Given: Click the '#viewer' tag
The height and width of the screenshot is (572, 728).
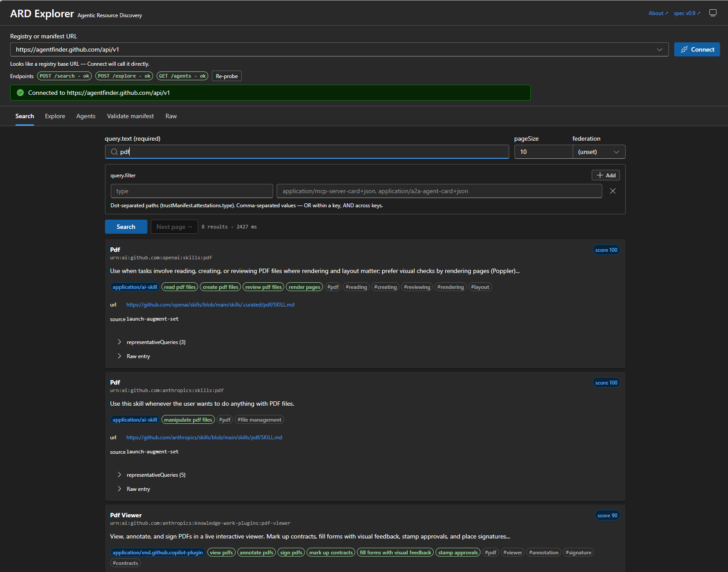Looking at the screenshot, I should tap(513, 553).
